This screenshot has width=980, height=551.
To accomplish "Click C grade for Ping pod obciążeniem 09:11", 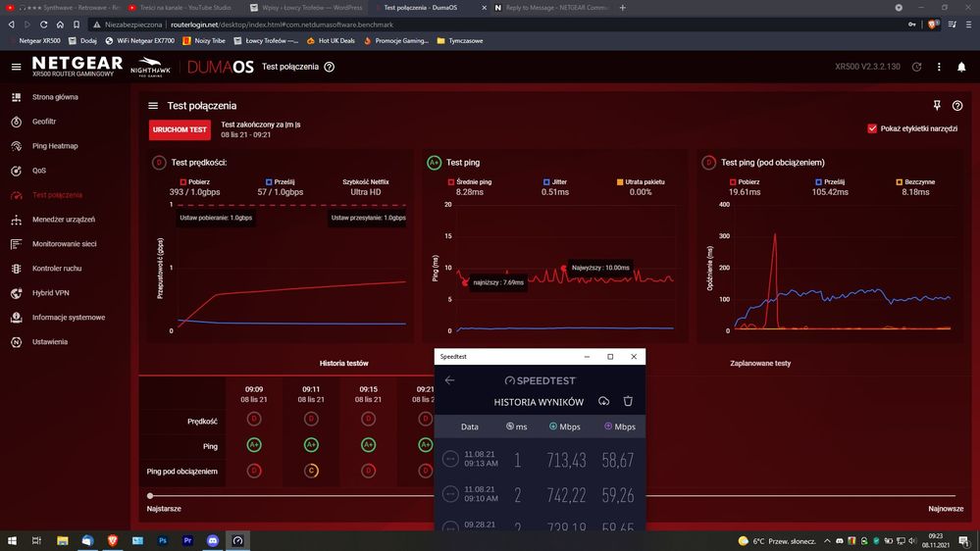I will (x=311, y=471).
